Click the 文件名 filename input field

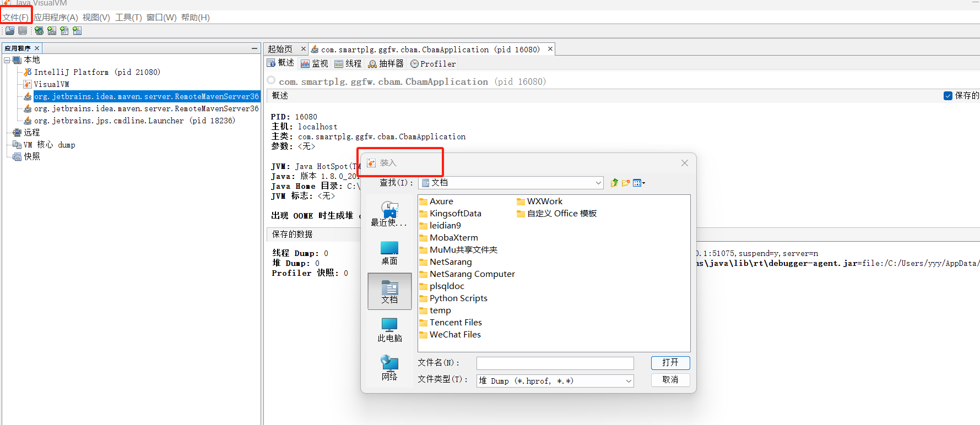pyautogui.click(x=555, y=363)
